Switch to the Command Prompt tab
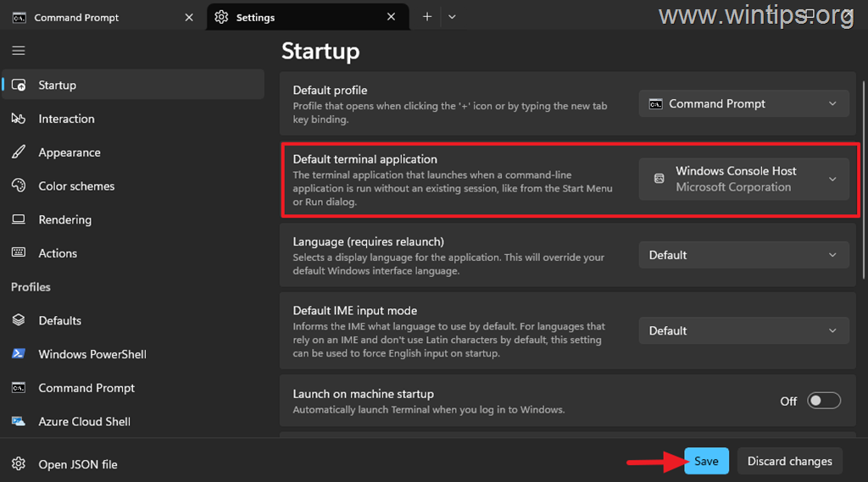The image size is (868, 482). tap(103, 17)
